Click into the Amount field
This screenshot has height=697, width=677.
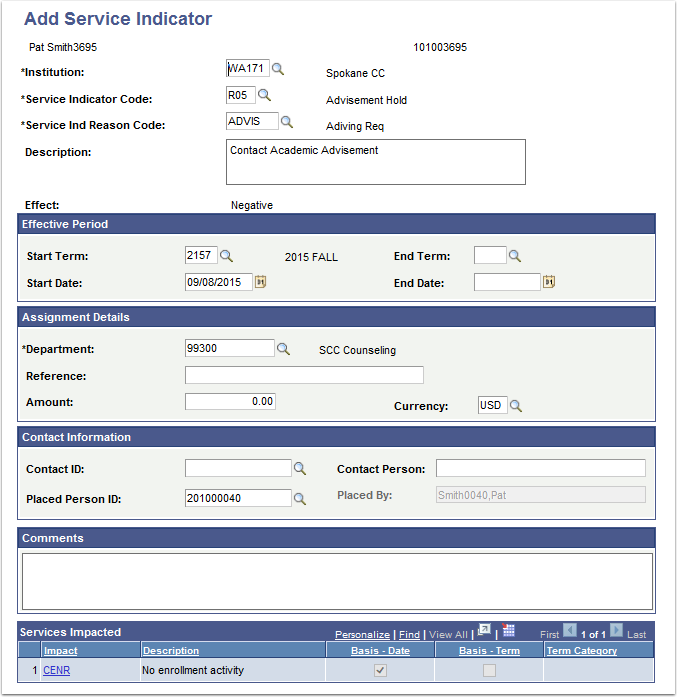pos(230,401)
